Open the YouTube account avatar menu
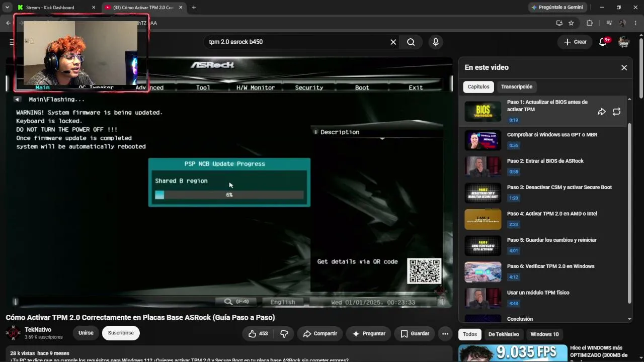This screenshot has width=644, height=362. (x=624, y=42)
